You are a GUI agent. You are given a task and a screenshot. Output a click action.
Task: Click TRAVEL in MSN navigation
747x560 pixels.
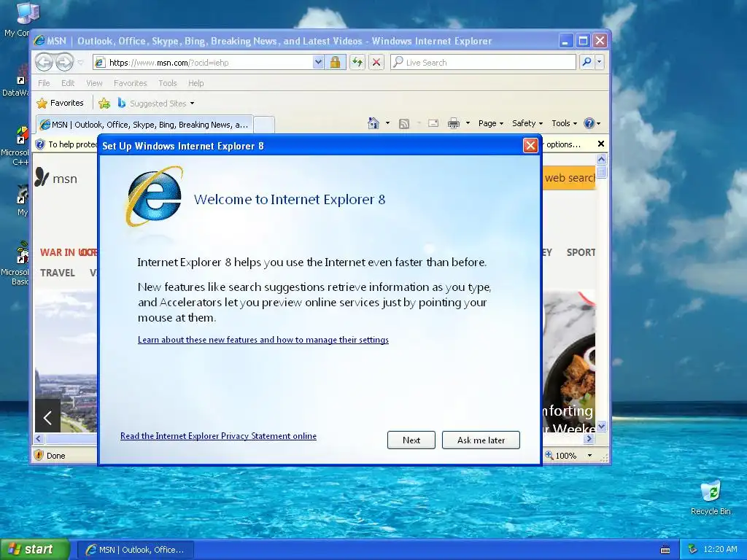tap(57, 273)
